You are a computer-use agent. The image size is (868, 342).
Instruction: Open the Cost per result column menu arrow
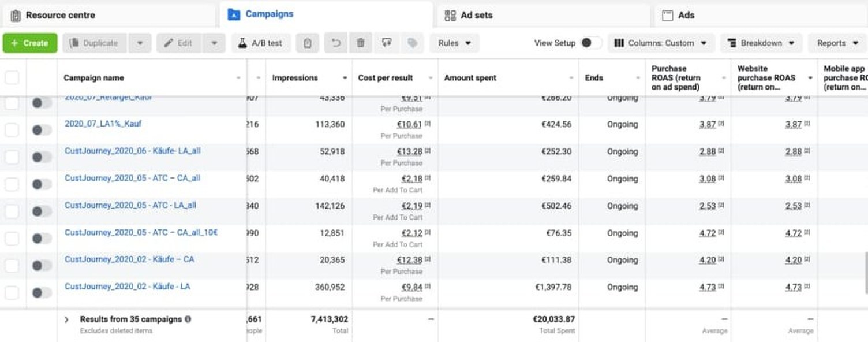430,78
